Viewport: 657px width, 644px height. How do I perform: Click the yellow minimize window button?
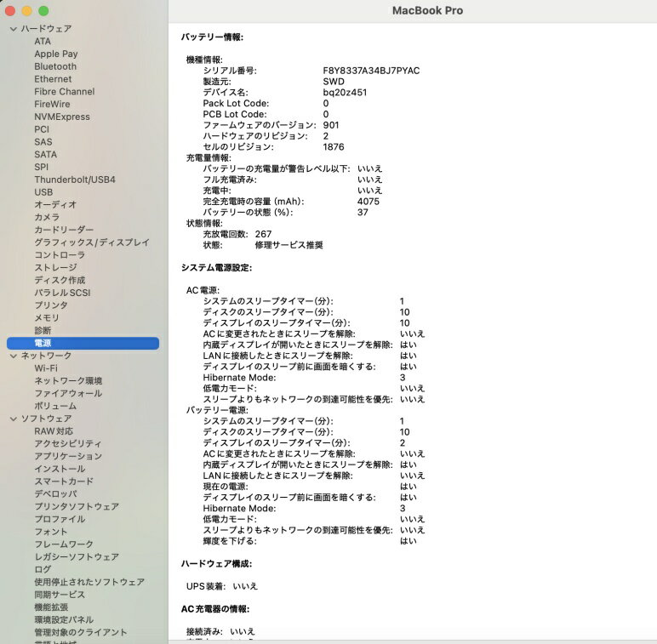[x=27, y=11]
